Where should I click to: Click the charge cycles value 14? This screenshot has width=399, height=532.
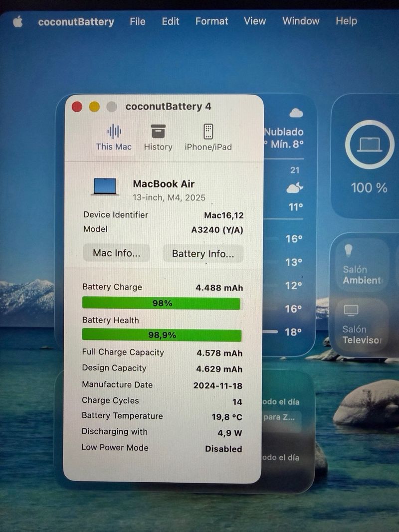click(x=237, y=402)
